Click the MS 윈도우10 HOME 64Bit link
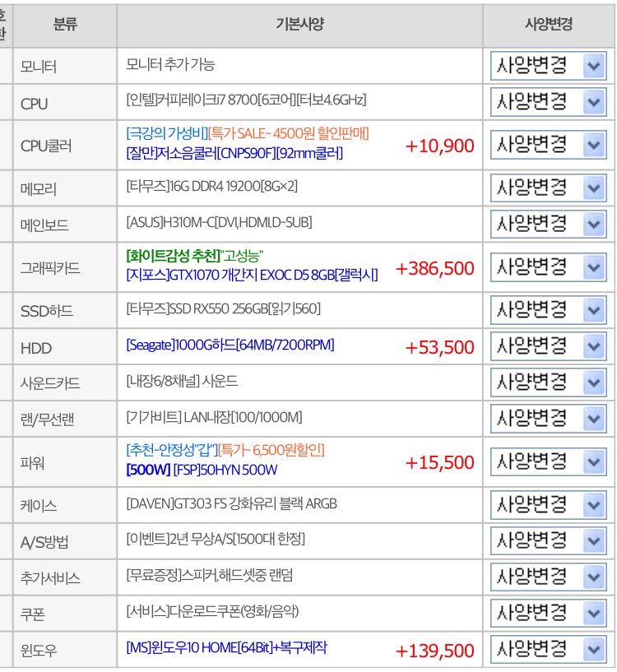Image resolution: width=617 pixels, height=672 pixels. [226, 647]
